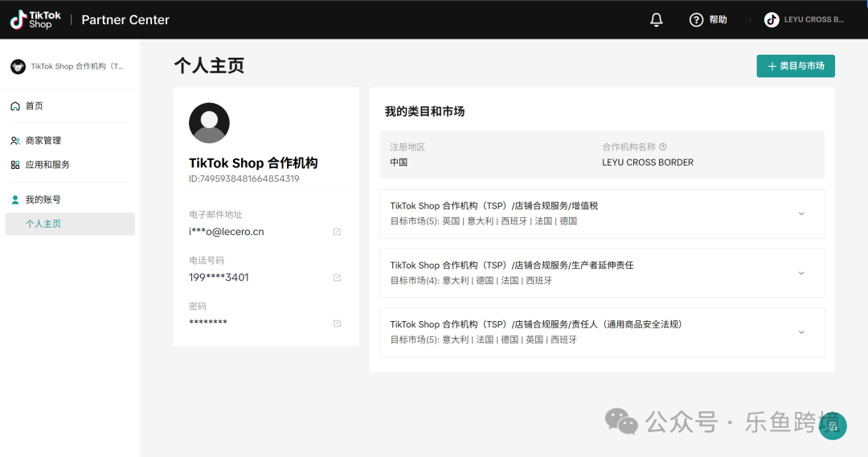Select the 个人主页 sidebar item
Screen dimensions: 868x457
tap(70, 224)
